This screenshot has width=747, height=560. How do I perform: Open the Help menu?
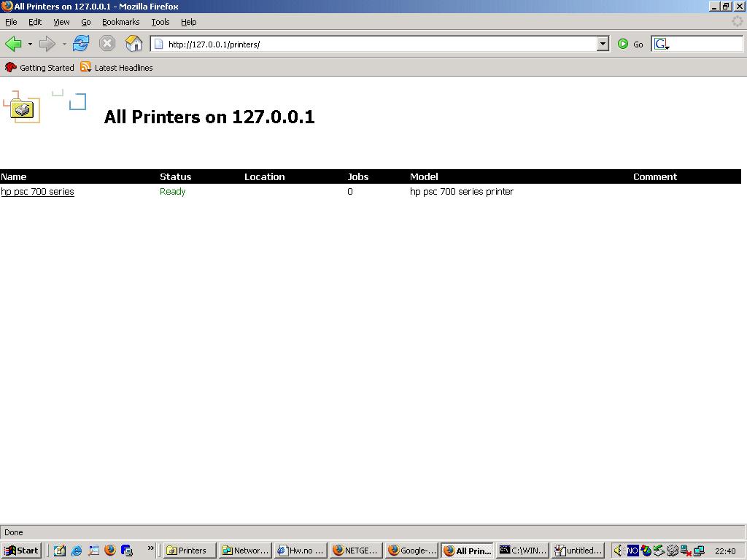coord(189,22)
